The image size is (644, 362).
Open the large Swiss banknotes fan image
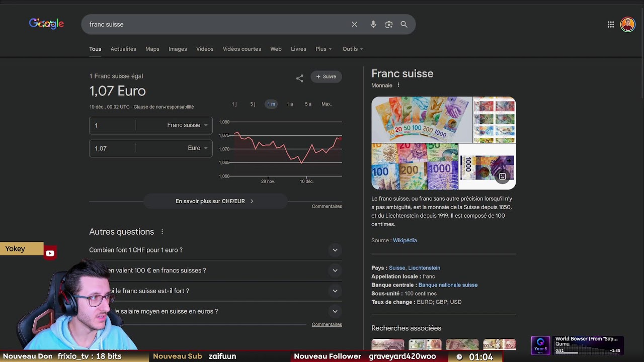[x=422, y=120]
